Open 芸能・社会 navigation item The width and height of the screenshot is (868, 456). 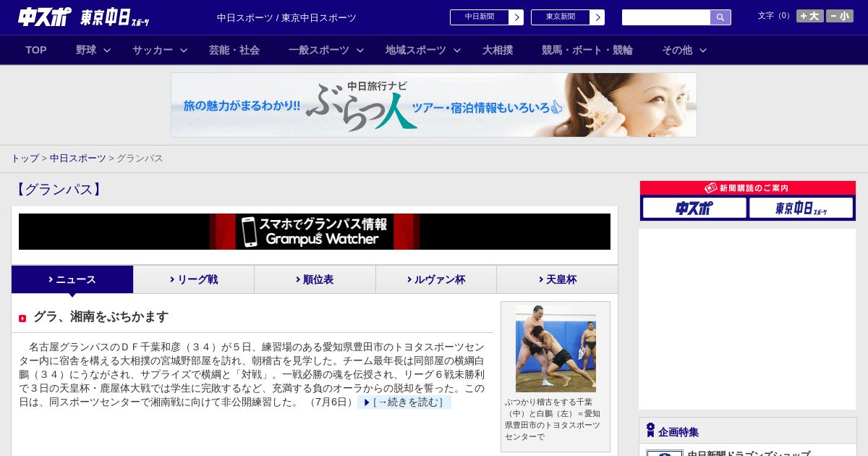(x=234, y=50)
